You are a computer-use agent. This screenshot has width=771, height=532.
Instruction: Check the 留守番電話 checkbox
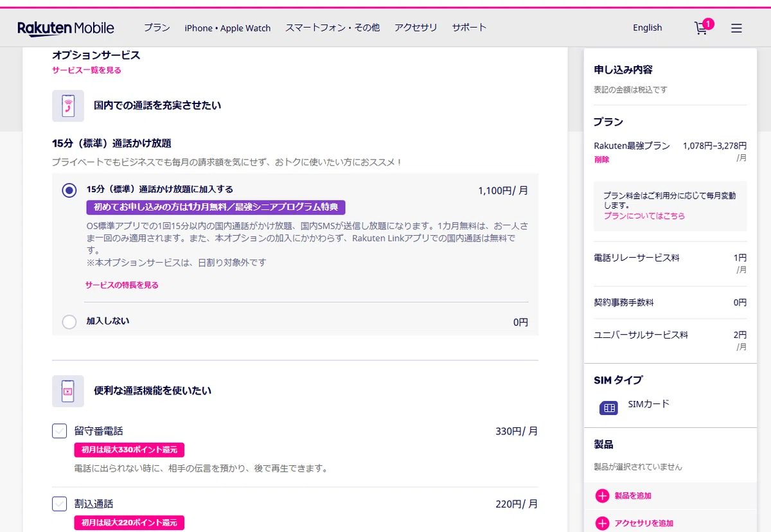point(60,431)
